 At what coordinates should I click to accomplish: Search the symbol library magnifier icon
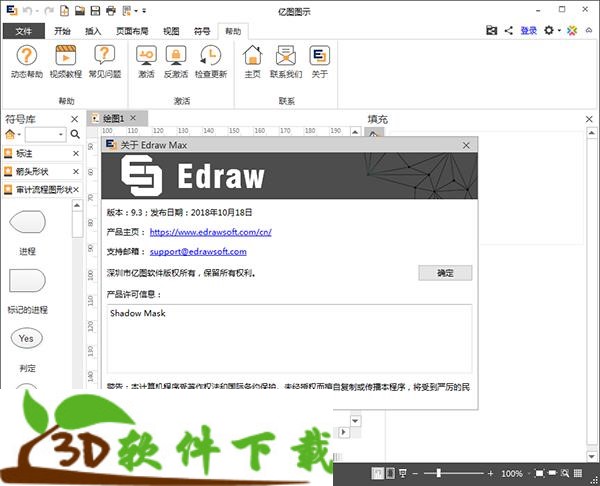pyautogui.click(x=75, y=134)
